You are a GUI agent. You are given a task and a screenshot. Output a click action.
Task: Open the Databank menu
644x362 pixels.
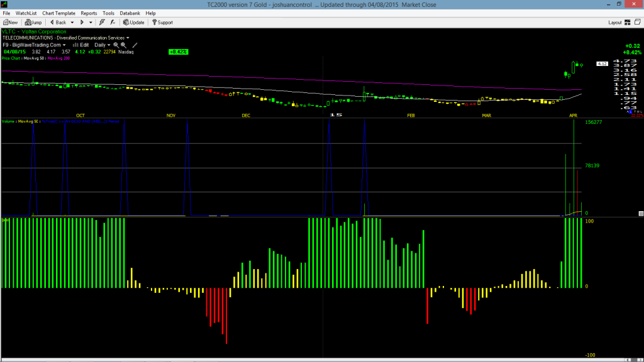point(130,13)
